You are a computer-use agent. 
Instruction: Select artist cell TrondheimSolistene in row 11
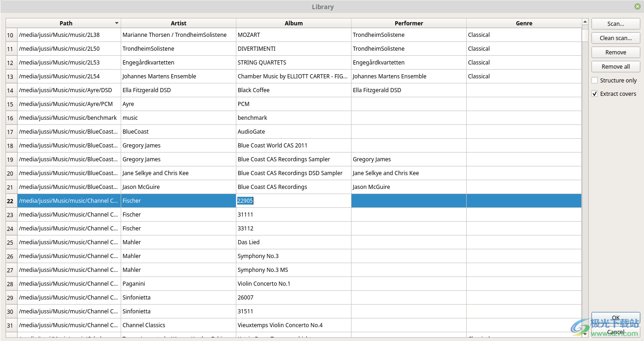click(179, 49)
